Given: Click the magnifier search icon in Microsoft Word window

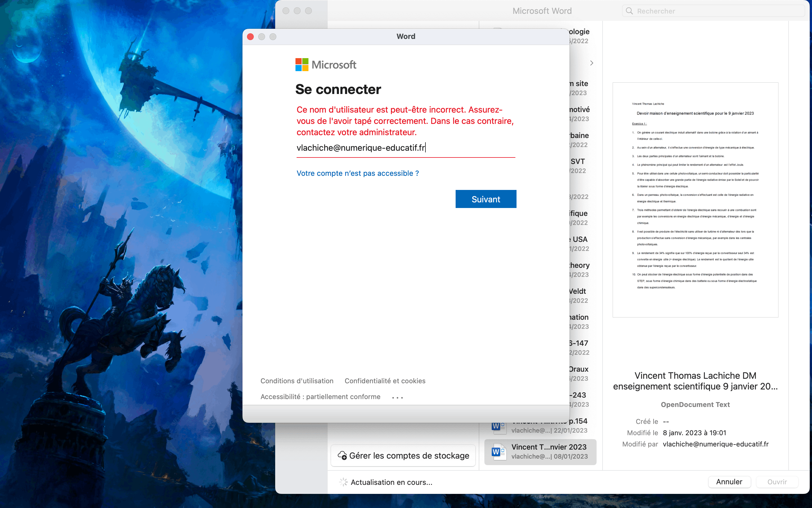Looking at the screenshot, I should pos(630,11).
